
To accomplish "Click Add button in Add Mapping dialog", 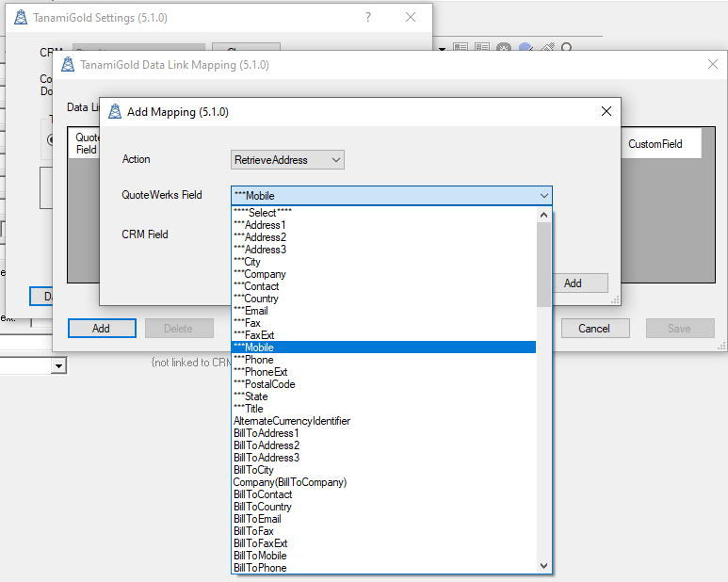I will coord(573,283).
